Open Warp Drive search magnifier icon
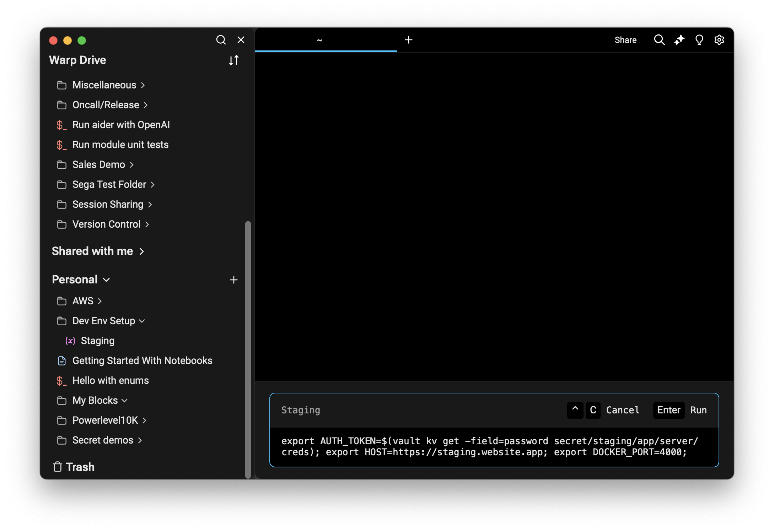The height and width of the screenshot is (532, 774). pos(221,40)
